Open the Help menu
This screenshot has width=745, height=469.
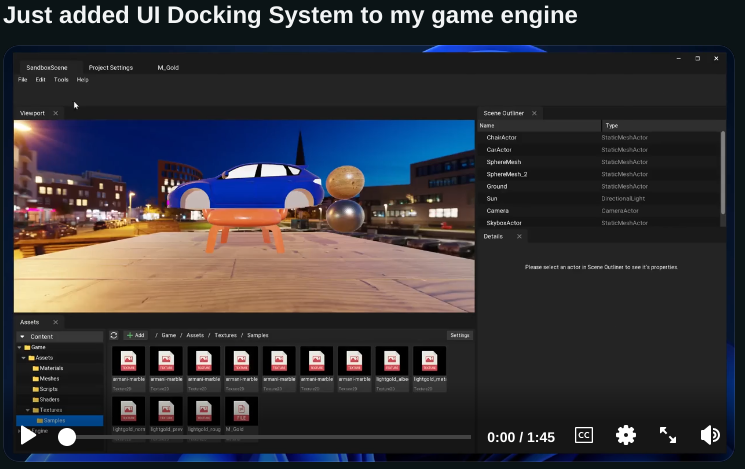click(83, 80)
